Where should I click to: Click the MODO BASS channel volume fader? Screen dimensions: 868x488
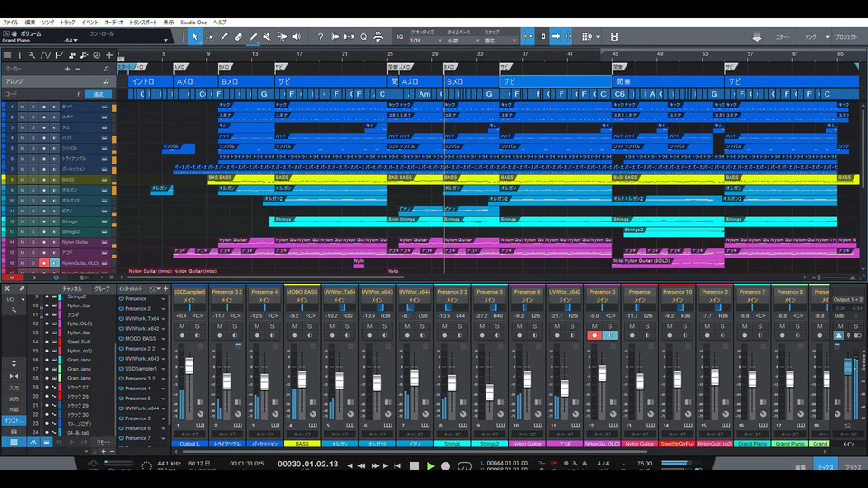pos(301,380)
